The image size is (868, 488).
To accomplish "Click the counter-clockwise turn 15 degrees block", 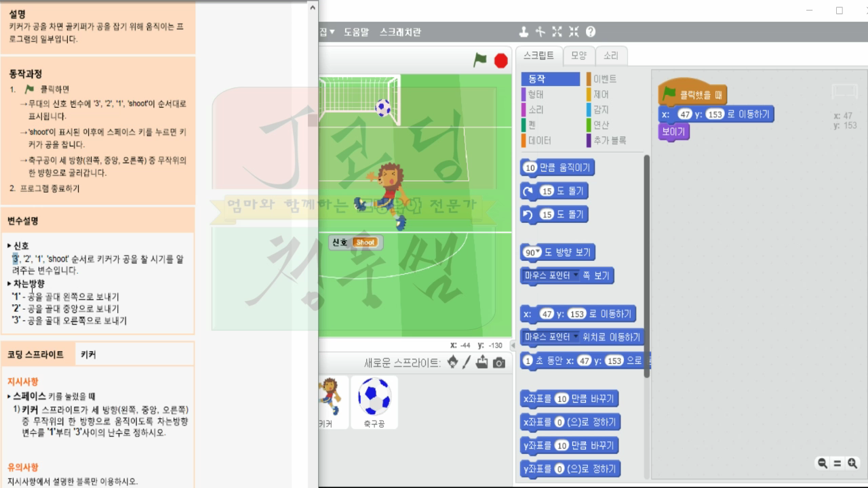I will pos(553,215).
